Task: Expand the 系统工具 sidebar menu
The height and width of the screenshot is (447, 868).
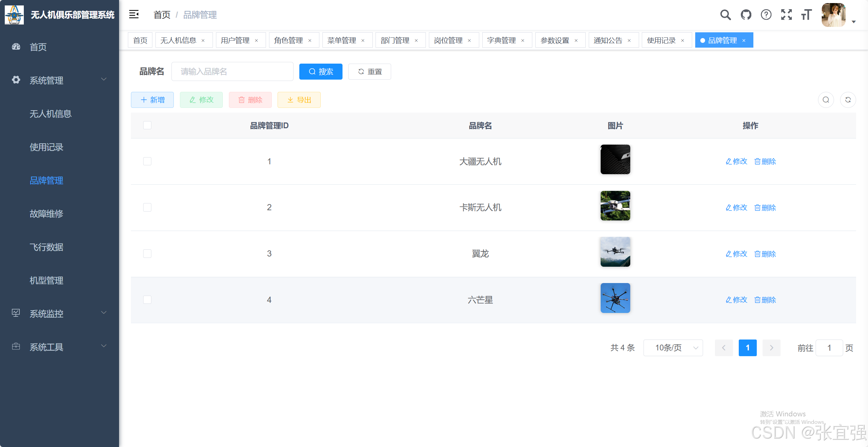Action: point(58,347)
